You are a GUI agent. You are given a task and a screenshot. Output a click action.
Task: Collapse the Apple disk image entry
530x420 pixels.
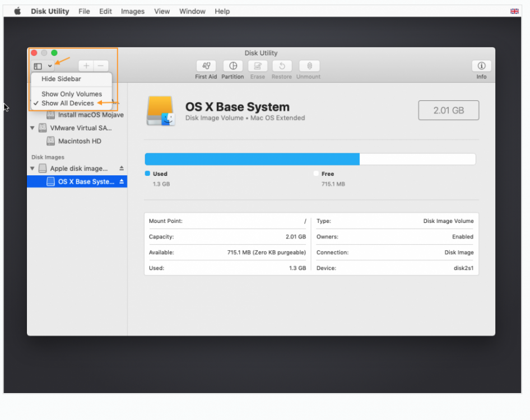32,168
